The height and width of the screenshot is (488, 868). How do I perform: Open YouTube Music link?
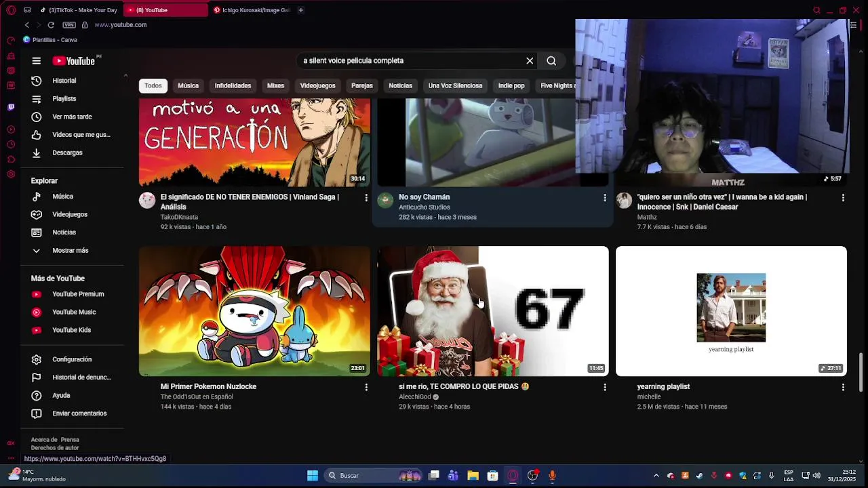click(73, 312)
